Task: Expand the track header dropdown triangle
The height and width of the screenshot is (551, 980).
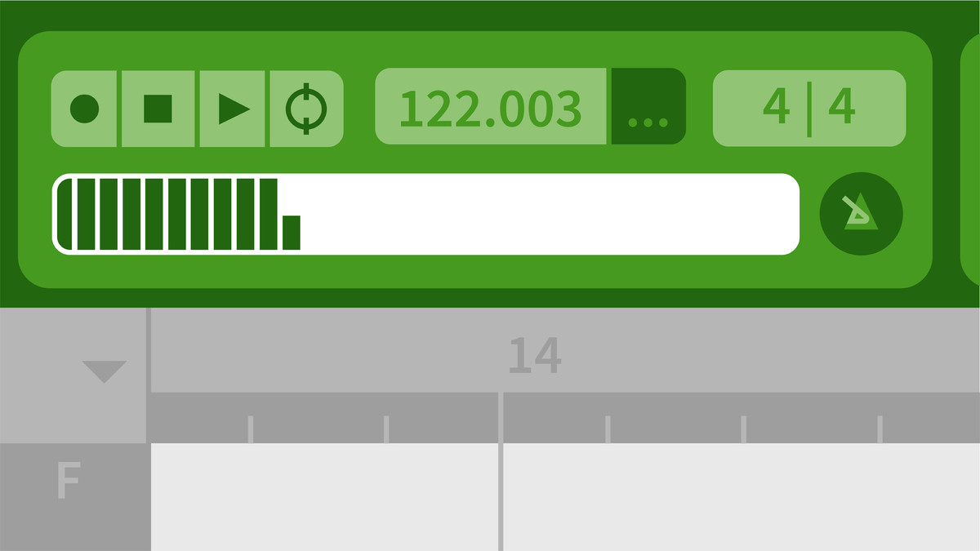Action: [x=104, y=372]
